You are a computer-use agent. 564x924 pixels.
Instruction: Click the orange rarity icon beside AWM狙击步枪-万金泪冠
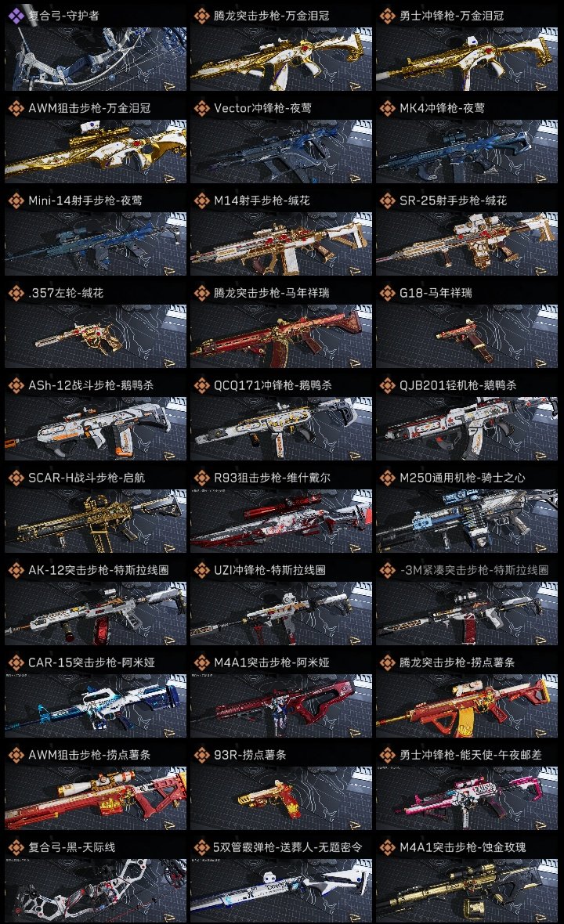tap(16, 108)
